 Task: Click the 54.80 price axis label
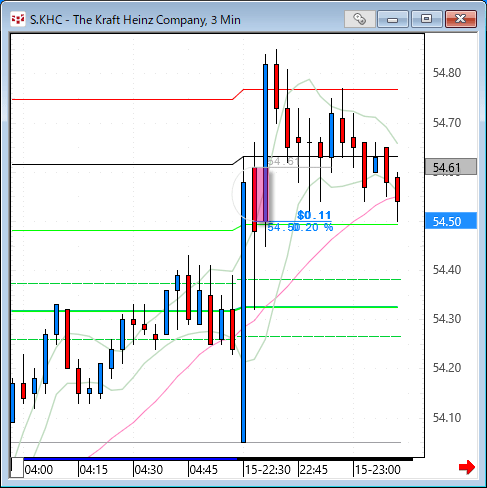tap(447, 73)
